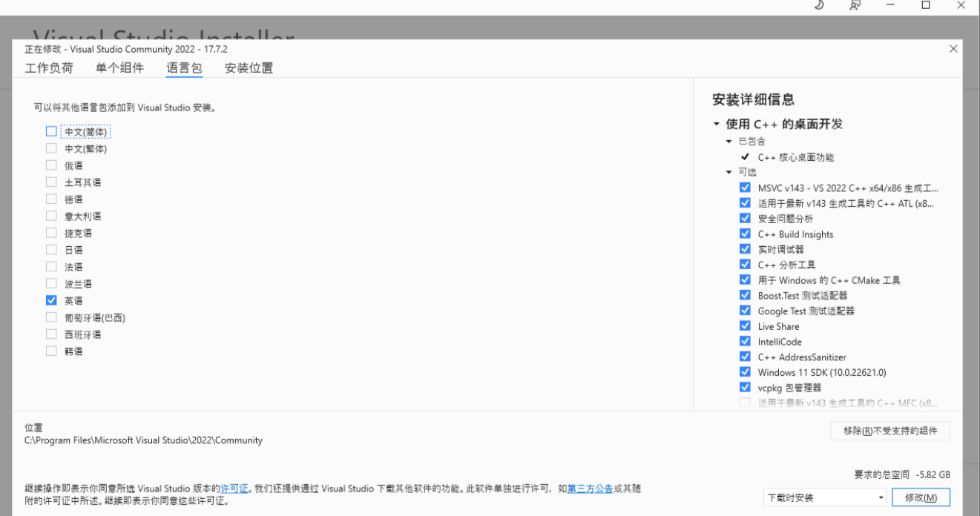Uncheck vcpkg 包管理器 component
This screenshot has height=516, width=980.
(x=745, y=387)
